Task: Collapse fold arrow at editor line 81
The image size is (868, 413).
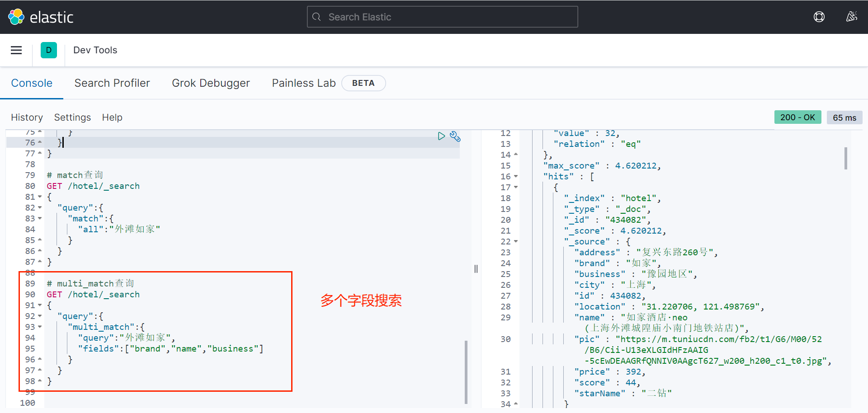Action: click(x=40, y=197)
